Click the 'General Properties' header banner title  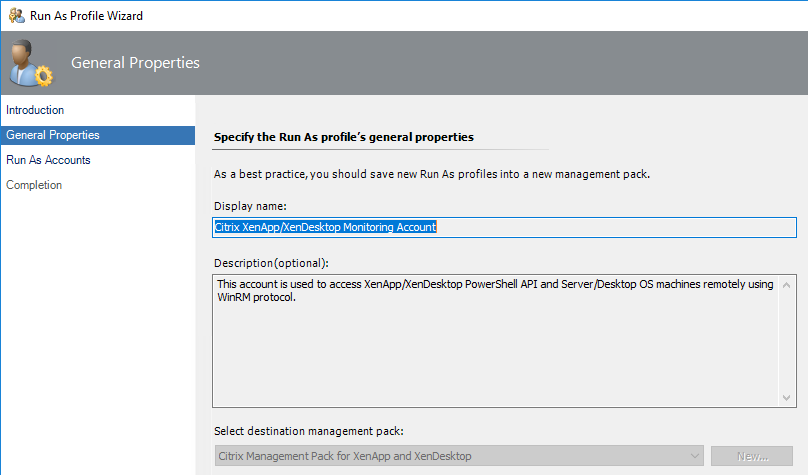(135, 63)
